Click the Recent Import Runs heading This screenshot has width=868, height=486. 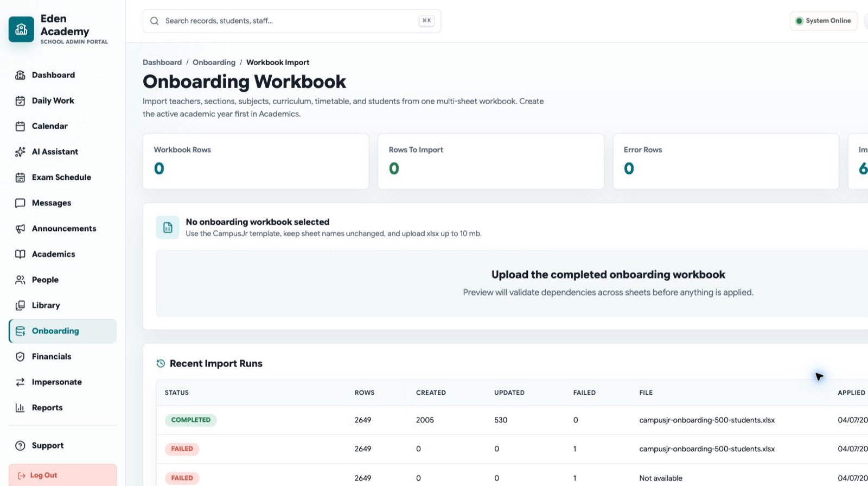216,363
